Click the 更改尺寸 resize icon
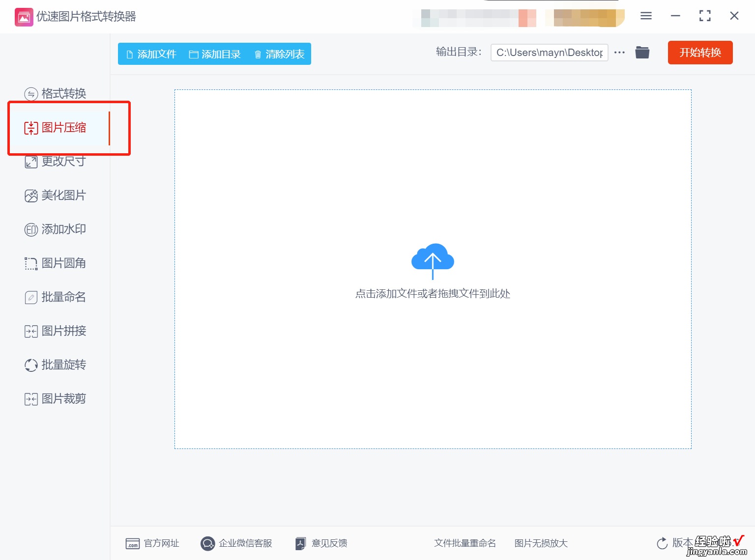Image resolution: width=755 pixels, height=560 pixels. click(x=31, y=162)
